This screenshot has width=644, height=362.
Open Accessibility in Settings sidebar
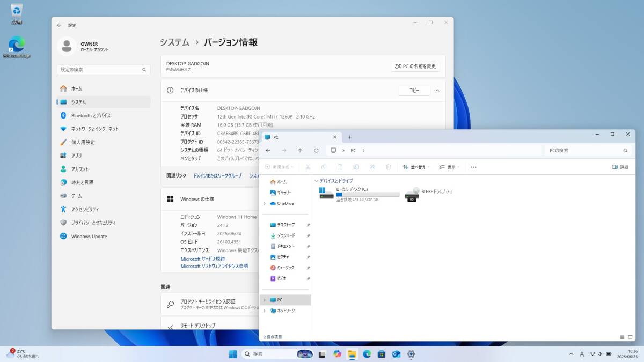[104, 209]
